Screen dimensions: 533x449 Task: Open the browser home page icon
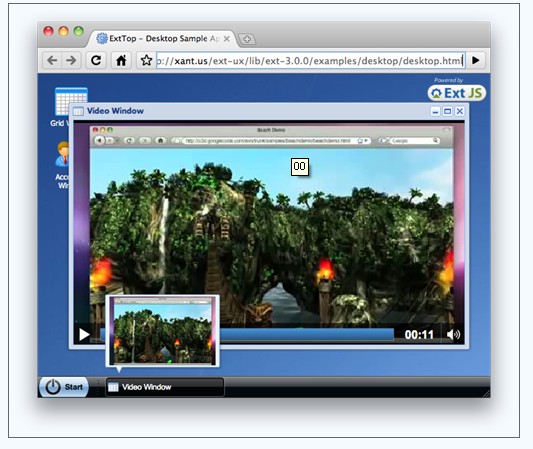tap(121, 61)
